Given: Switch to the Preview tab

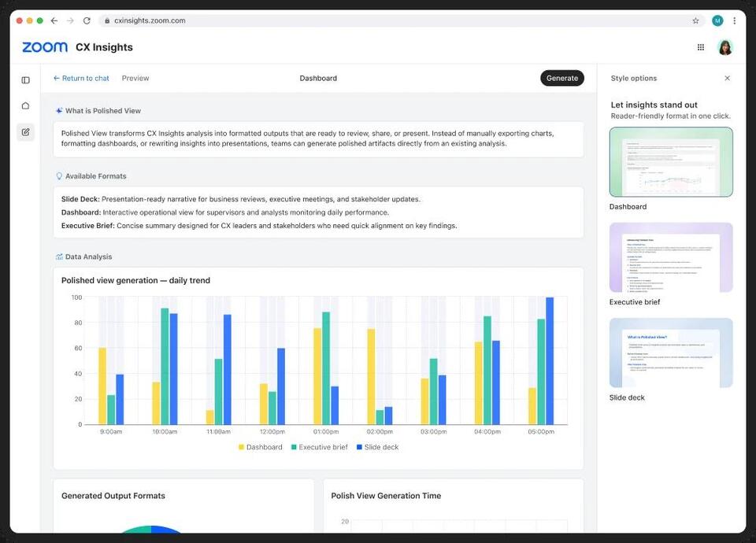Looking at the screenshot, I should 135,78.
